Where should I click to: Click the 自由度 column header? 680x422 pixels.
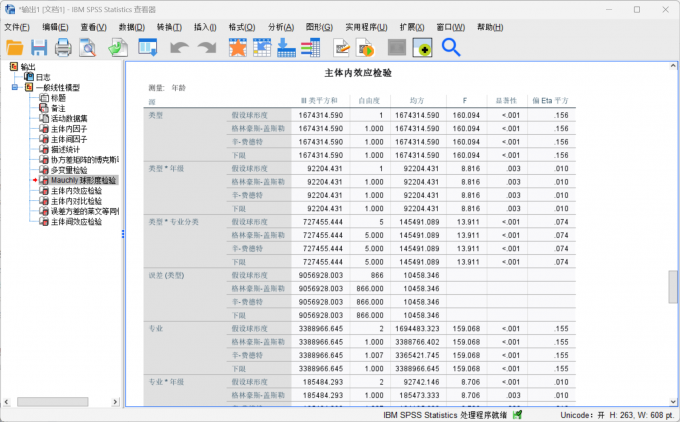(x=369, y=101)
